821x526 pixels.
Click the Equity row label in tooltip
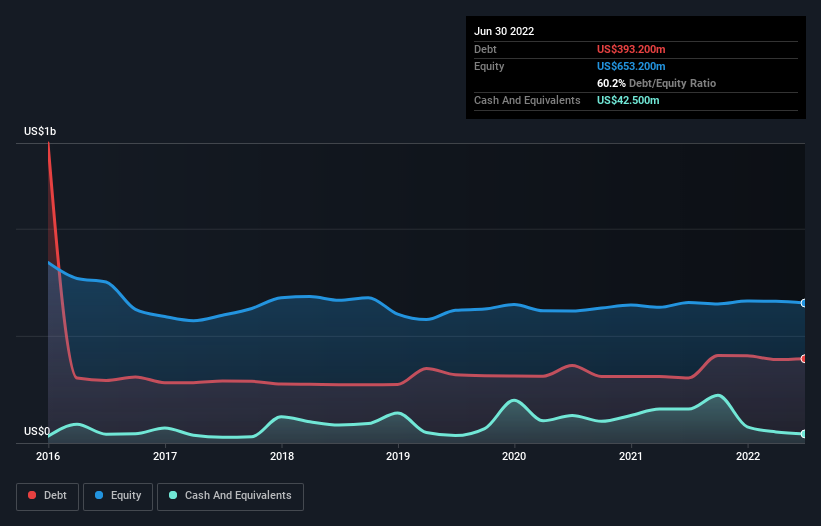[x=489, y=66]
